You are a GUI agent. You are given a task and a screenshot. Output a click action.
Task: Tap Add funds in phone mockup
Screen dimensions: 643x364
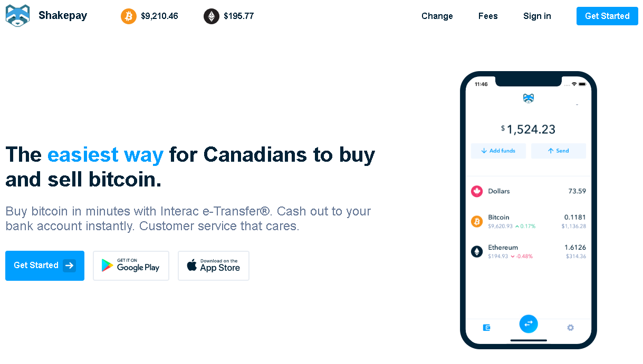point(498,151)
